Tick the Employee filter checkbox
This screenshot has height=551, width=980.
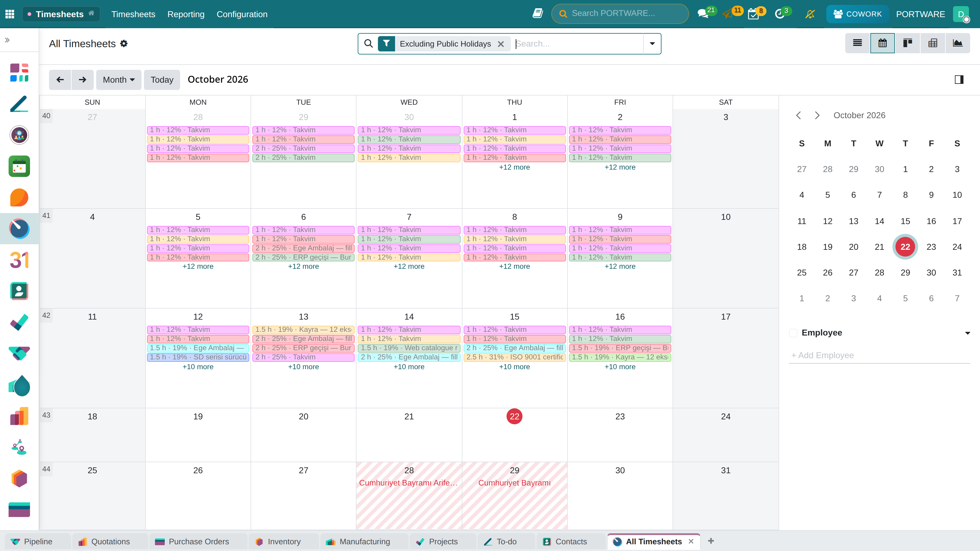(793, 333)
